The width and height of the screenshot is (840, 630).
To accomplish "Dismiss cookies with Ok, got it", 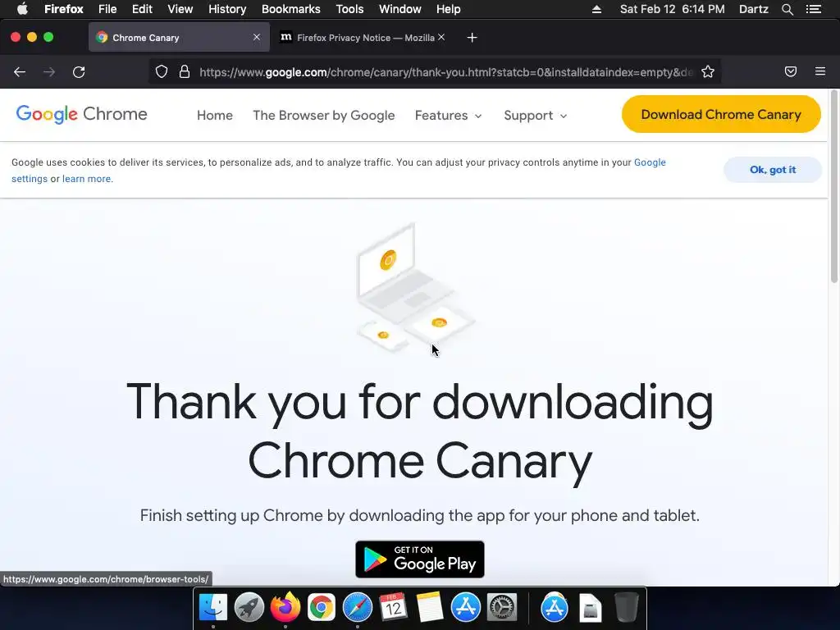I will pos(773,170).
